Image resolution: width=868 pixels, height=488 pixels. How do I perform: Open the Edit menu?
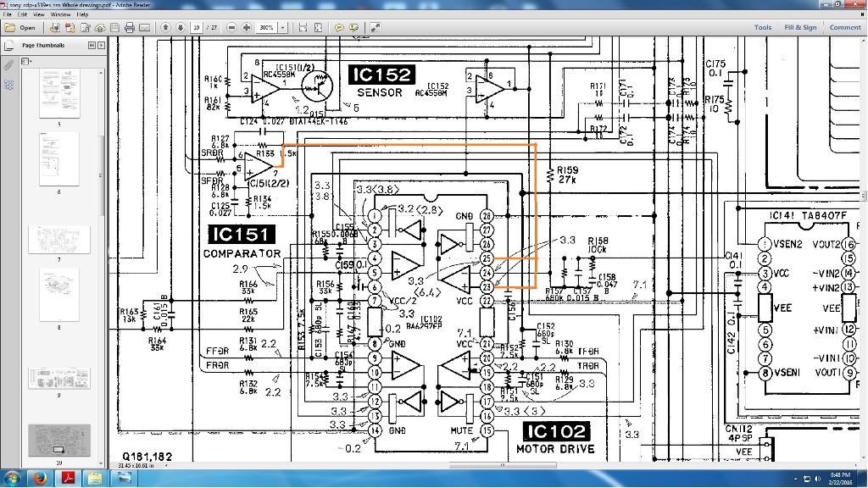pos(22,14)
